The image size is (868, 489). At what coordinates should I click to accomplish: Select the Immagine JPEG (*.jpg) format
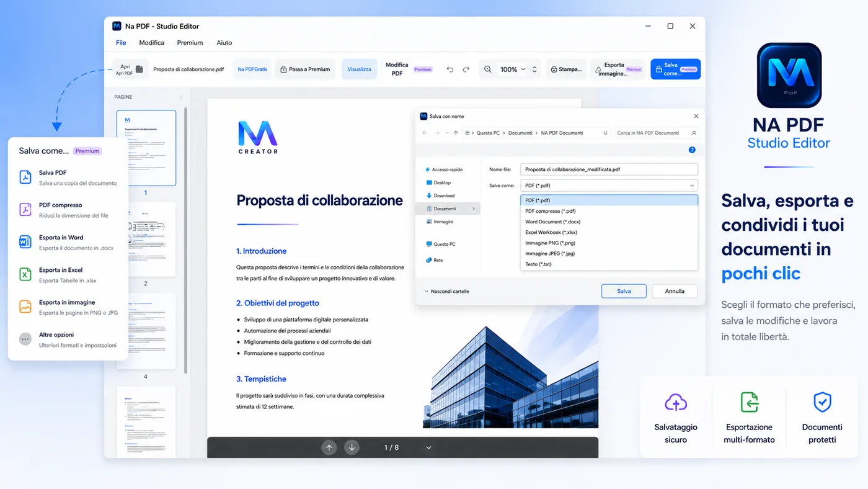point(609,253)
